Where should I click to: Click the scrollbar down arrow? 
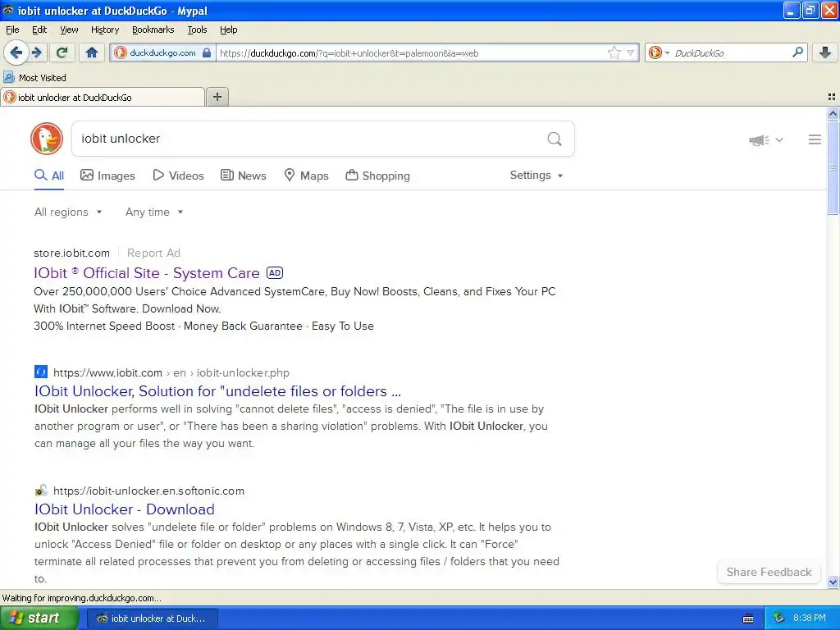[x=833, y=582]
